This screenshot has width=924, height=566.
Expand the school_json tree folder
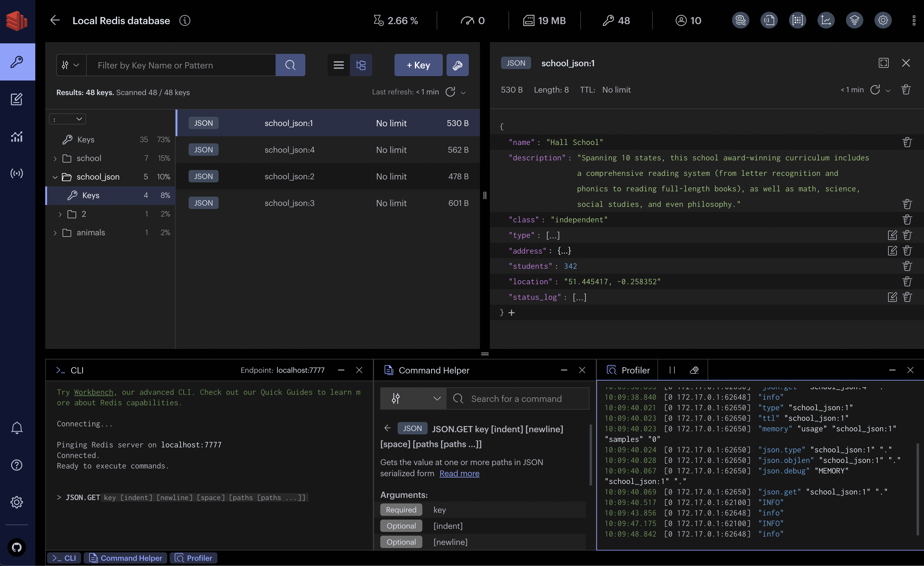click(55, 177)
